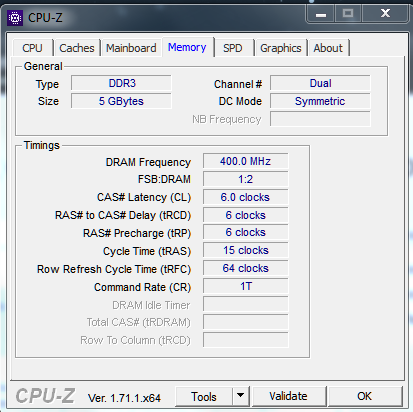This screenshot has width=413, height=412.
Task: Click the RAS# to CAS# Delay (tRCD) label
Action: click(x=123, y=215)
